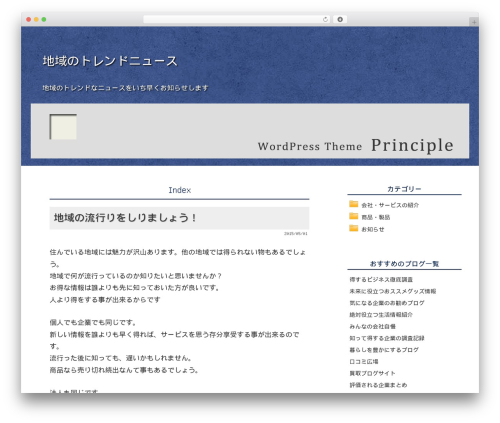Image resolution: width=500 pixels, height=423 pixels.
Task: Open the 口コミ広場 link
Action: pyautogui.click(x=364, y=362)
